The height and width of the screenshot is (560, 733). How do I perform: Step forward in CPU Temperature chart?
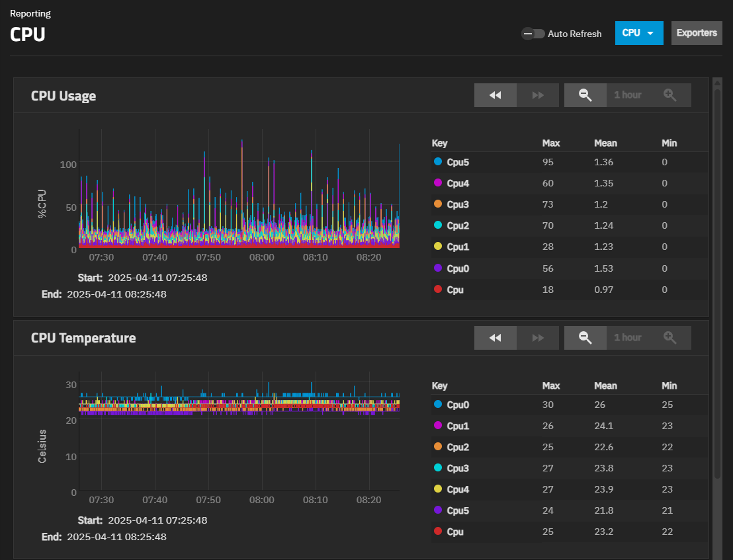tap(538, 338)
